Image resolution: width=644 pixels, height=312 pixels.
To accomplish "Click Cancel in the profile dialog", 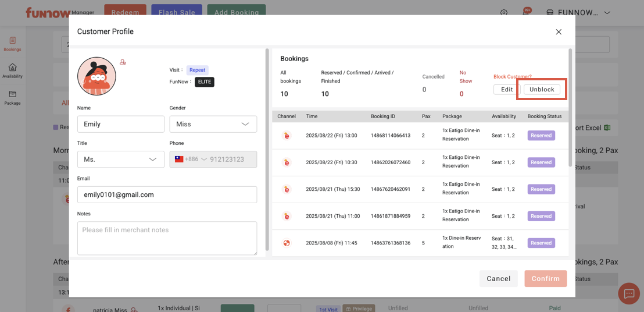I will 498,279.
